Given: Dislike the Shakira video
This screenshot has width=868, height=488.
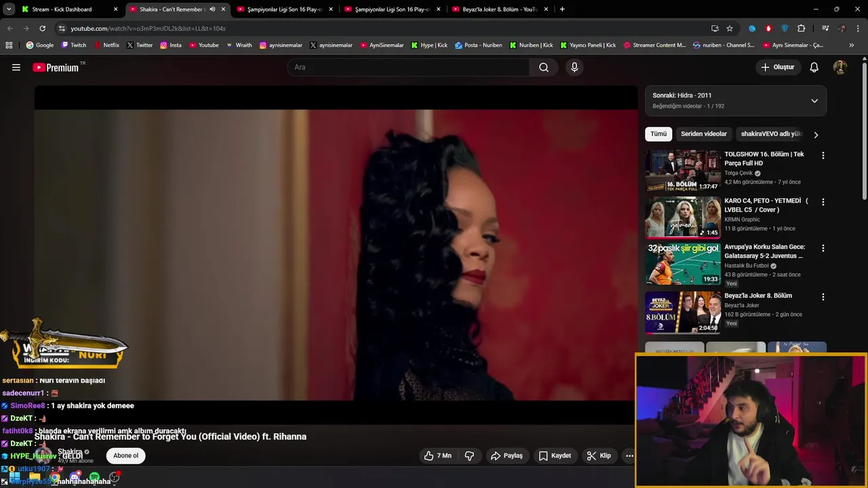Looking at the screenshot, I should pyautogui.click(x=469, y=455).
